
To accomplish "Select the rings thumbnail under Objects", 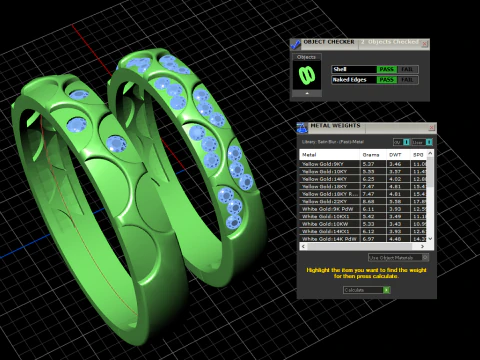I will tap(307, 75).
